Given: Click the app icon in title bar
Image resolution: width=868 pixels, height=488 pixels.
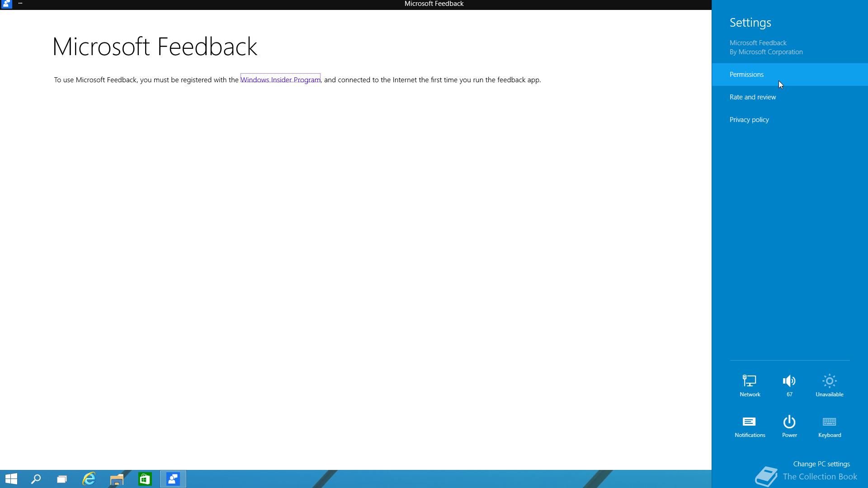Looking at the screenshot, I should tap(6, 4).
